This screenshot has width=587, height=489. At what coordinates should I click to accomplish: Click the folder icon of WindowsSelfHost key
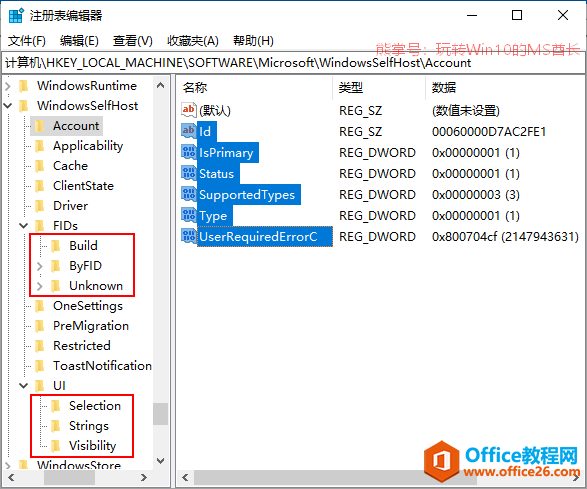point(24,106)
